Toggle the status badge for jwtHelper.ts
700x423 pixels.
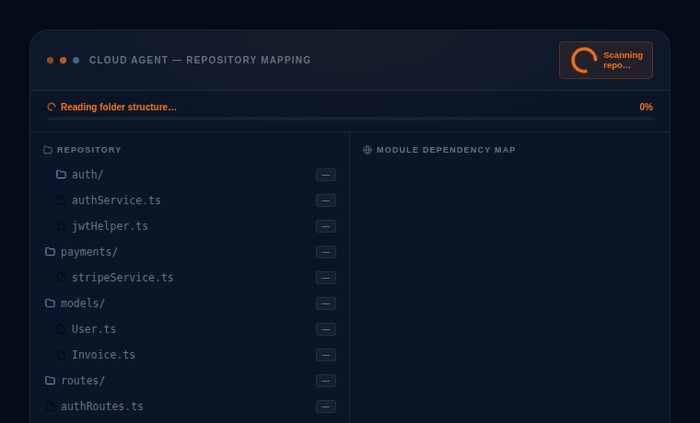[x=325, y=226]
